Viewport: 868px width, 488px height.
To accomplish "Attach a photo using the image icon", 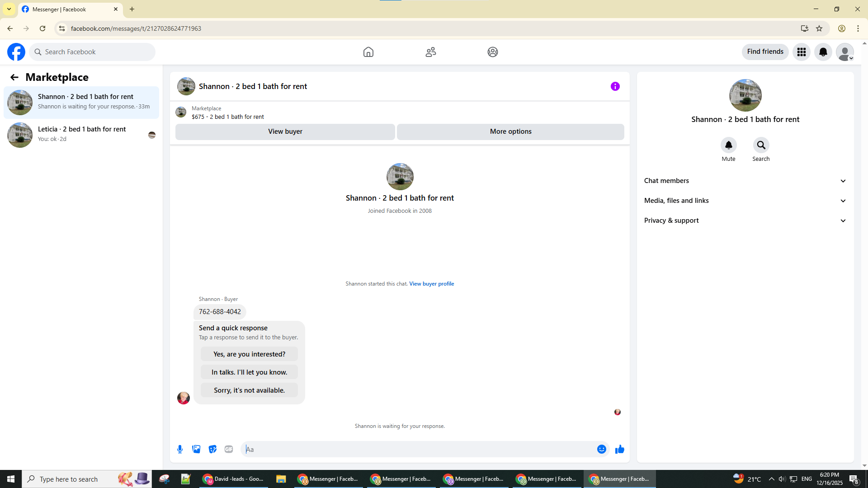I will tap(196, 449).
